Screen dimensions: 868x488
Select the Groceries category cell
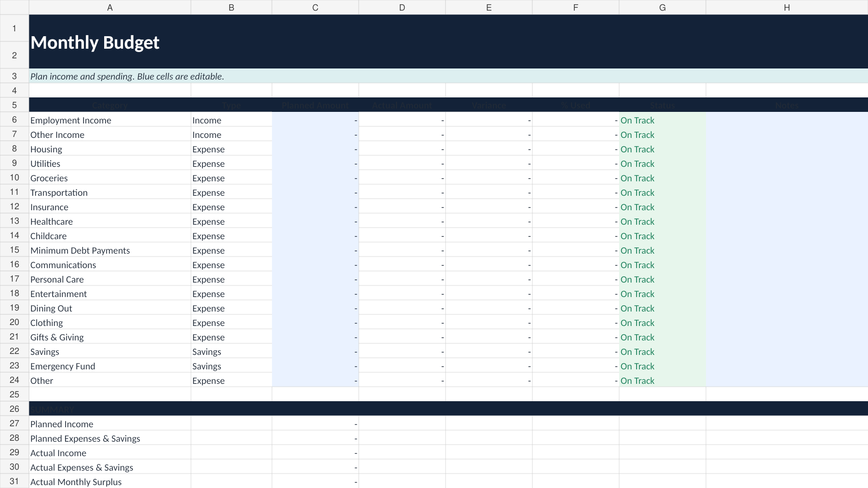click(x=110, y=177)
